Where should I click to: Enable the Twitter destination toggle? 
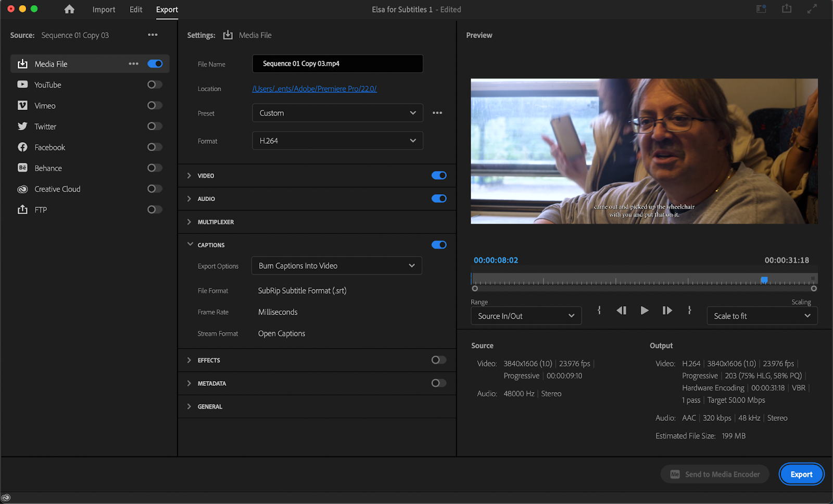click(x=155, y=126)
